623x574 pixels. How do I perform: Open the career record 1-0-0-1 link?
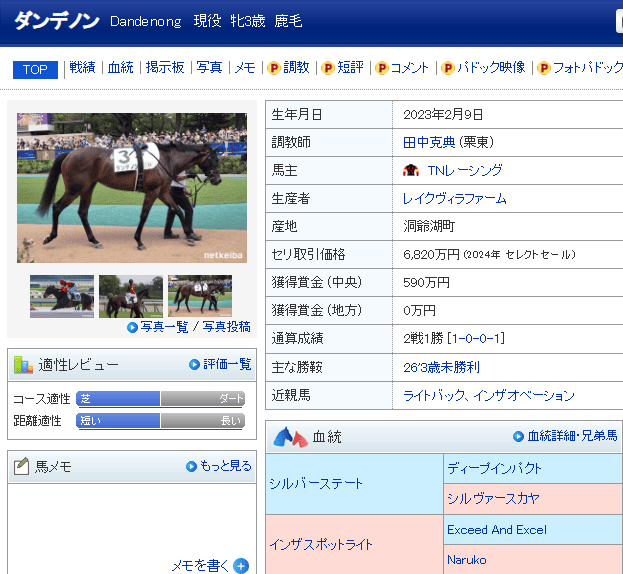[478, 338]
